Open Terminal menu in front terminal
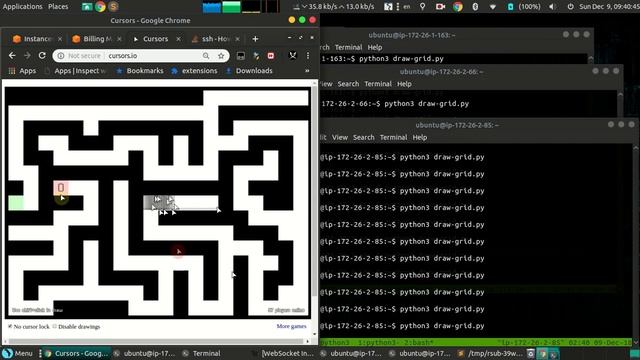The height and width of the screenshot is (360, 640). (393, 138)
